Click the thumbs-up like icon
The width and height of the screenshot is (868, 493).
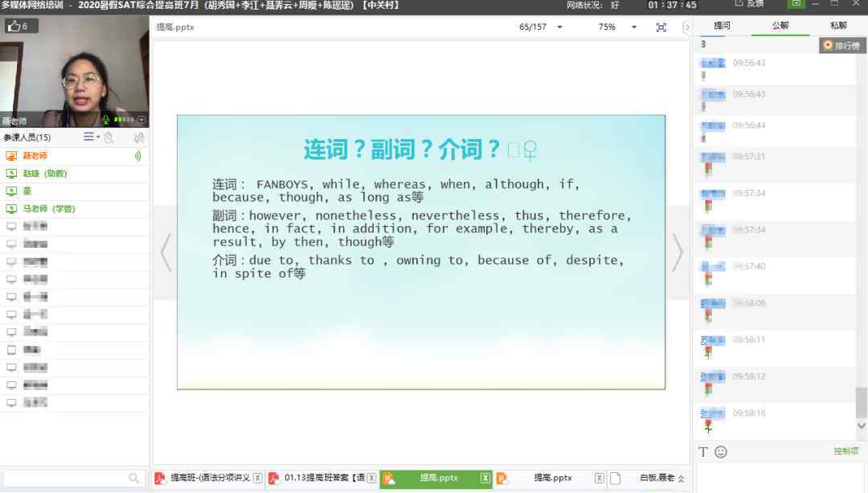[14, 26]
